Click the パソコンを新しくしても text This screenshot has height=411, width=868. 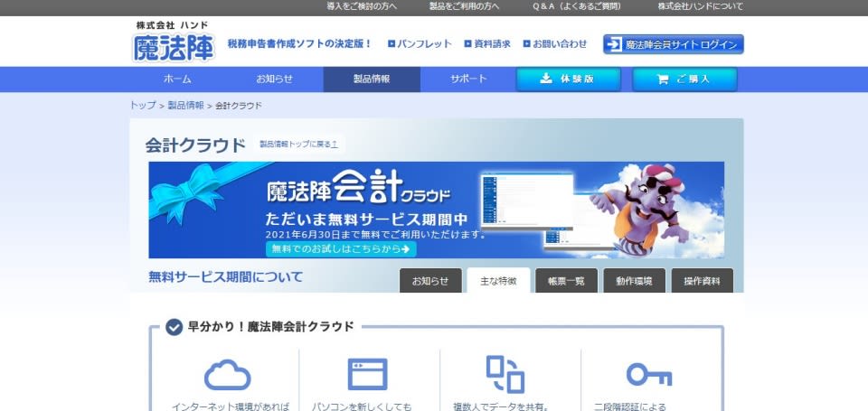(x=362, y=406)
